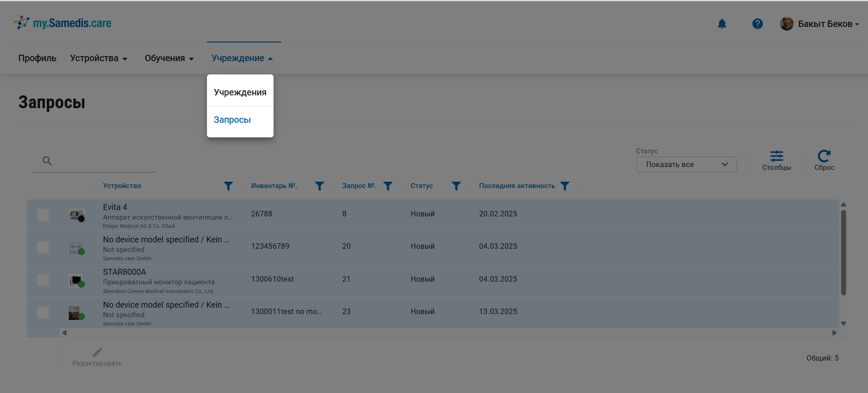The height and width of the screenshot is (393, 868).
Task: Click the Запрос № filter funnel
Action: [x=388, y=186]
